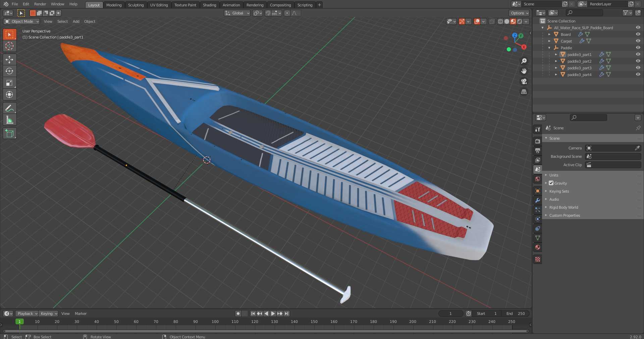Hide paddle3_part1 in the outliner
The image size is (644, 339).
click(638, 54)
